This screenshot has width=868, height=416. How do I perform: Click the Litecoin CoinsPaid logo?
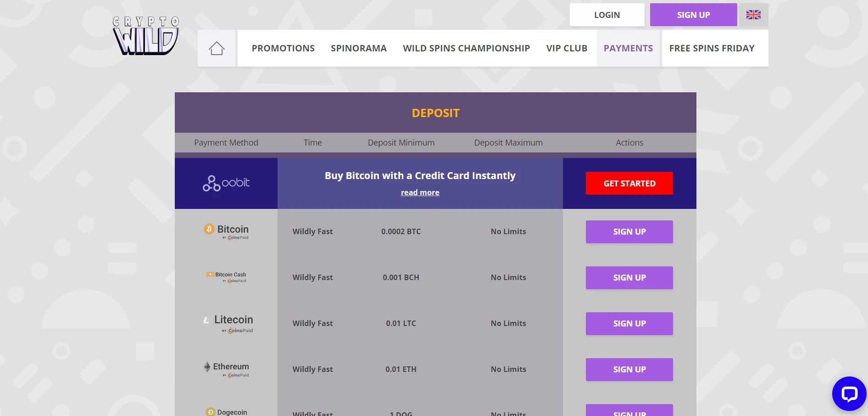[228, 323]
